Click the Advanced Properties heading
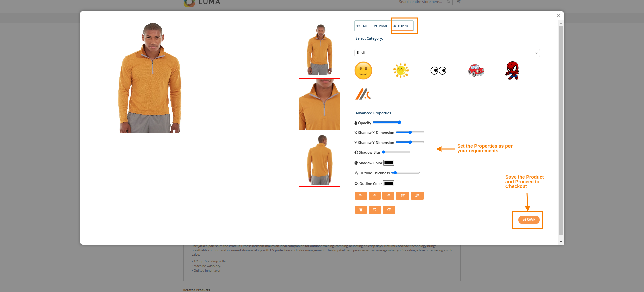644x292 pixels. [373, 113]
